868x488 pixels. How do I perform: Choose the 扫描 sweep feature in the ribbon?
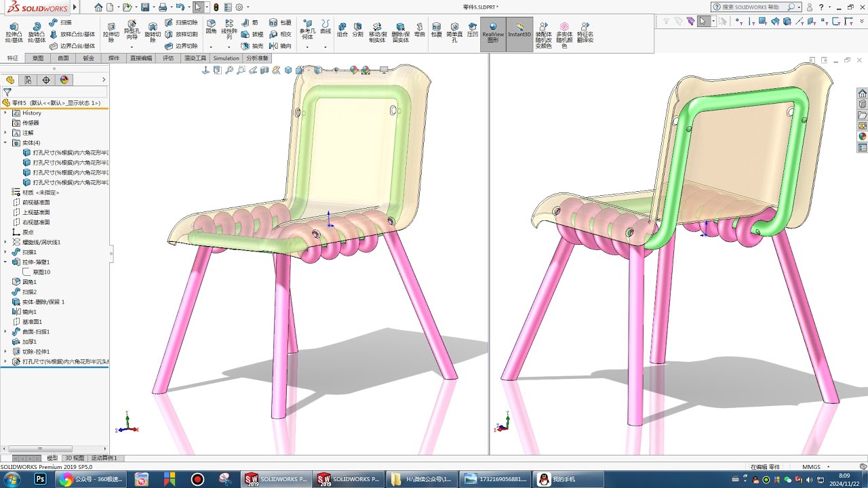[x=60, y=22]
